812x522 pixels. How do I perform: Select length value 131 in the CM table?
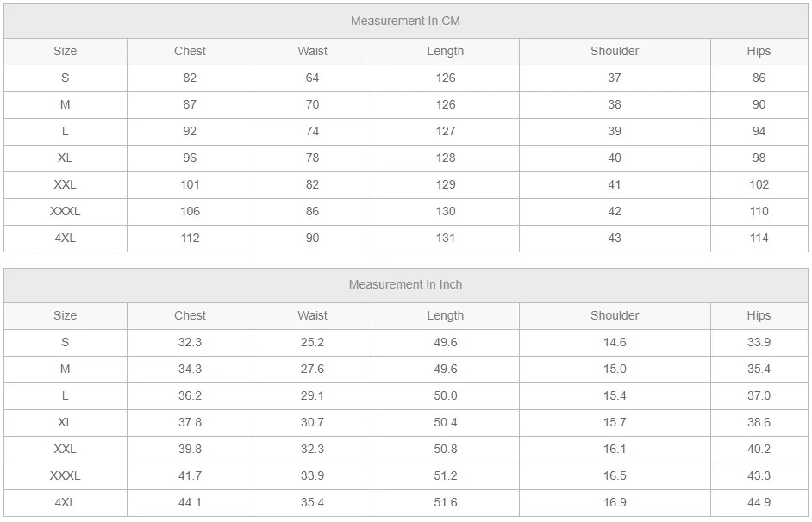click(445, 238)
